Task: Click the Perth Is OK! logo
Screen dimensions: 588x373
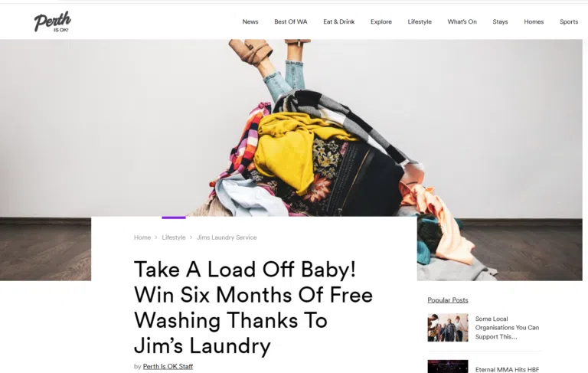Action: pos(53,21)
